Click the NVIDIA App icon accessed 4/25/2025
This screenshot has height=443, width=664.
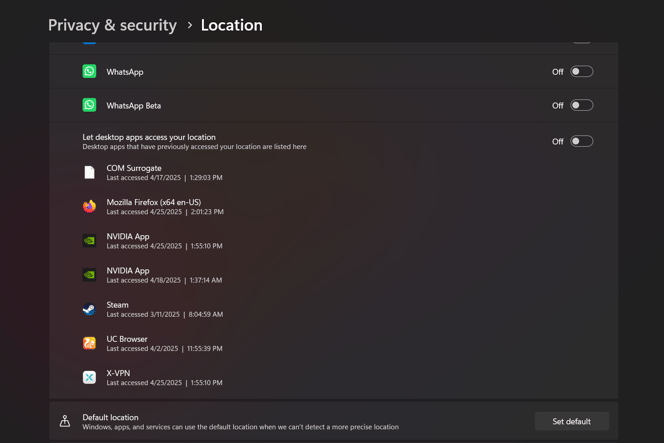(x=89, y=241)
